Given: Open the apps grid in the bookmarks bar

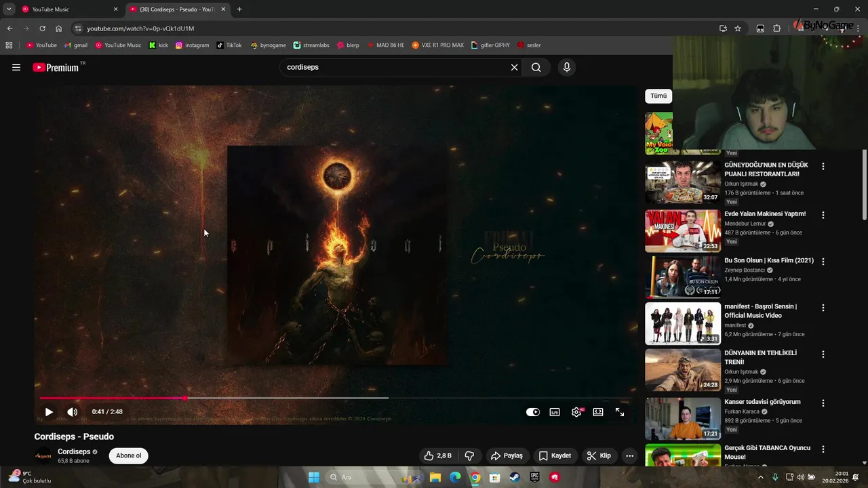Looking at the screenshot, I should pos(9,45).
